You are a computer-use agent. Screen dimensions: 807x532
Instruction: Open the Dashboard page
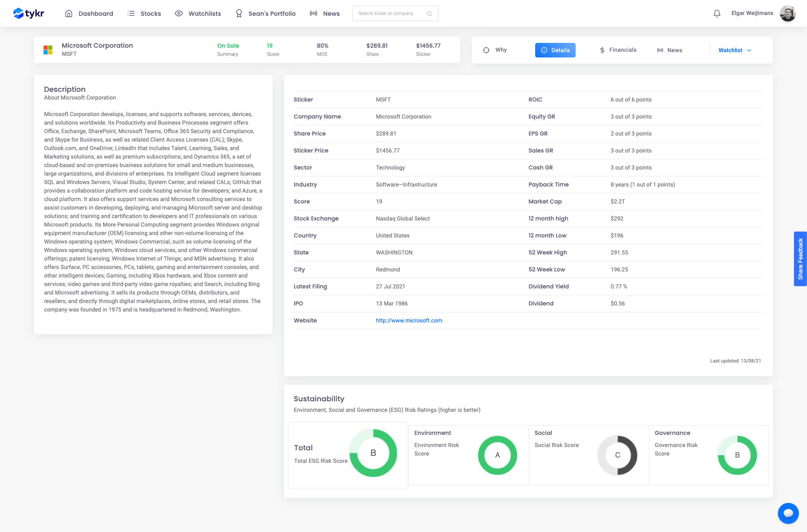[89, 13]
